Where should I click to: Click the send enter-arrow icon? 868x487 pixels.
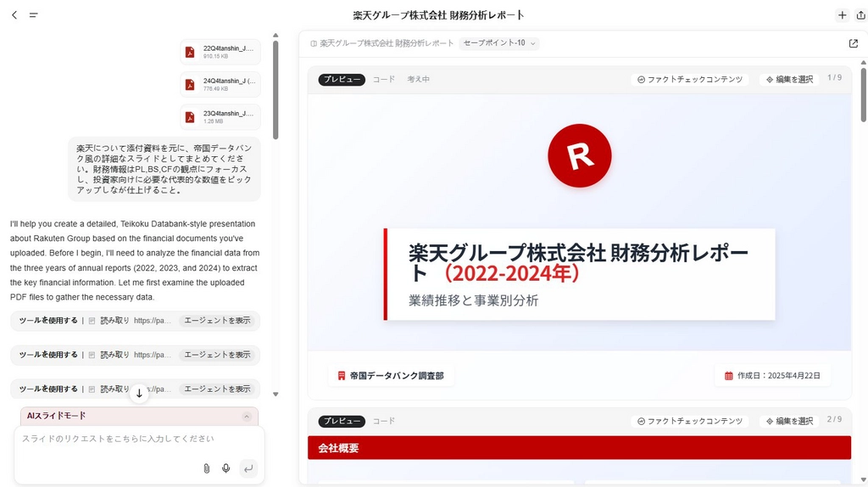coord(248,468)
